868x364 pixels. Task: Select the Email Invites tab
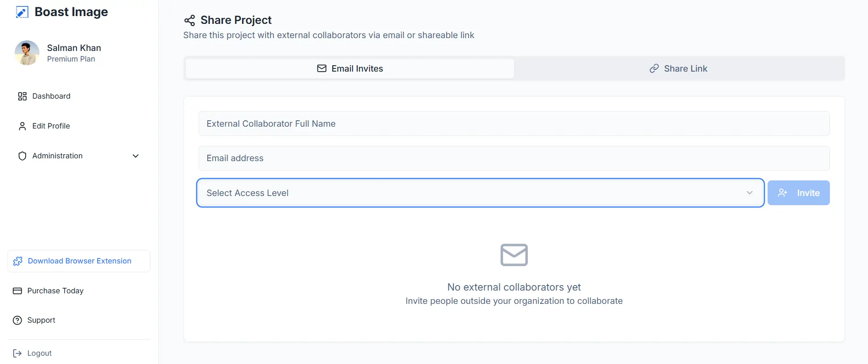click(349, 68)
